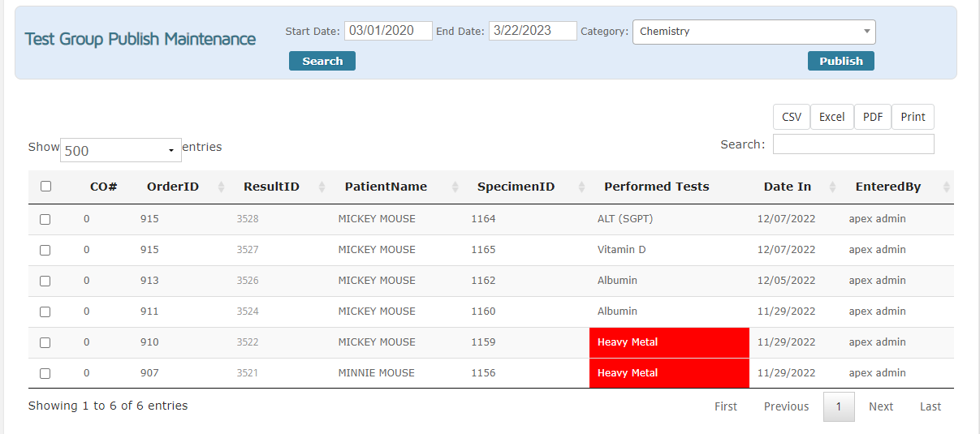The image size is (980, 434).
Task: Go to First page
Action: click(x=726, y=406)
